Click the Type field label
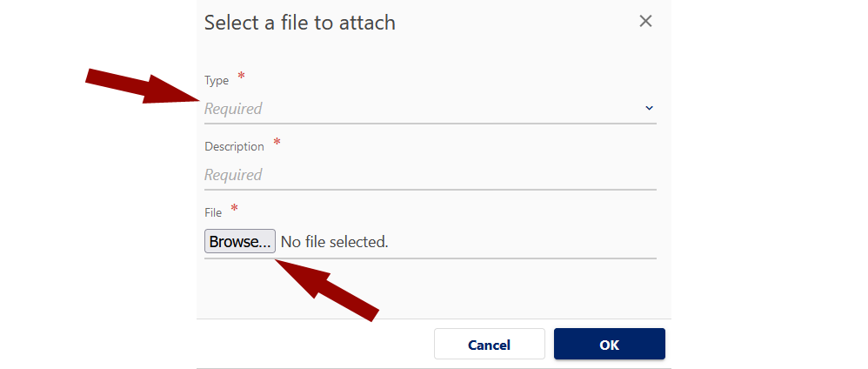This screenshot has height=369, width=868. [x=217, y=81]
